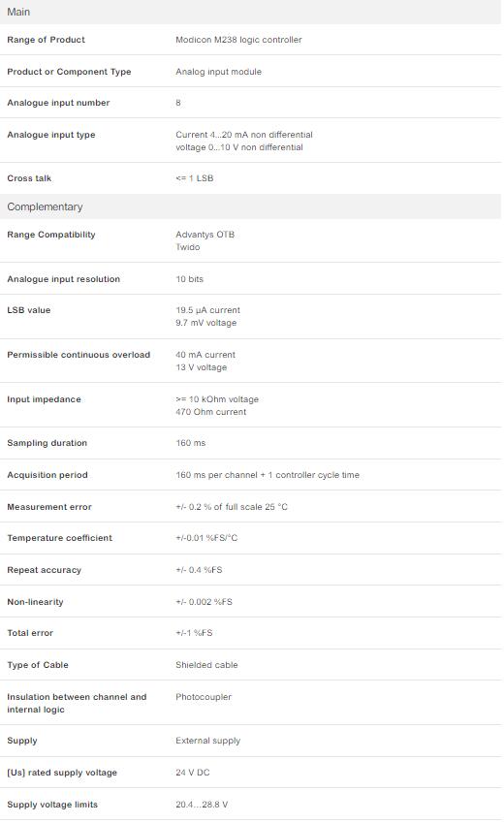504x823 pixels.
Task: Select Current 4...20 mA non differential text
Action: [243, 135]
